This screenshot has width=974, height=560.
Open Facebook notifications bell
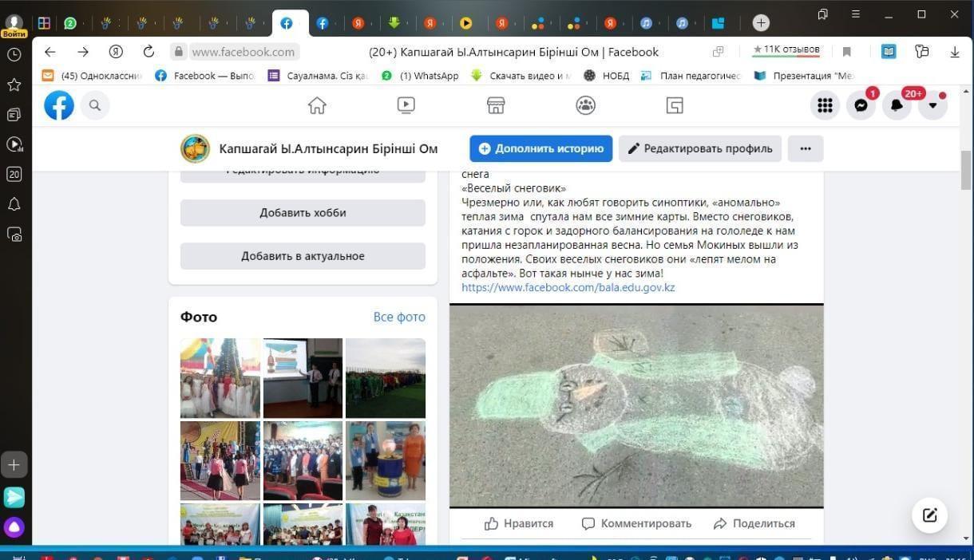pyautogui.click(x=897, y=105)
